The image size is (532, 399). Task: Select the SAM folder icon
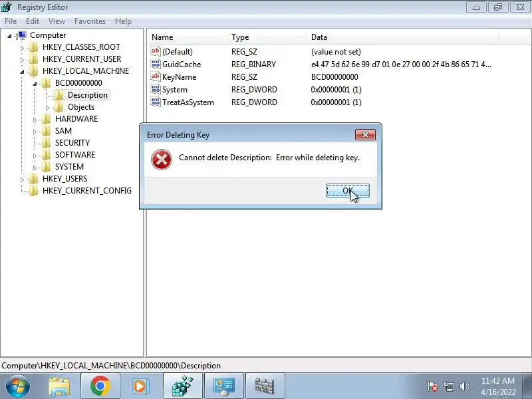[x=46, y=130]
